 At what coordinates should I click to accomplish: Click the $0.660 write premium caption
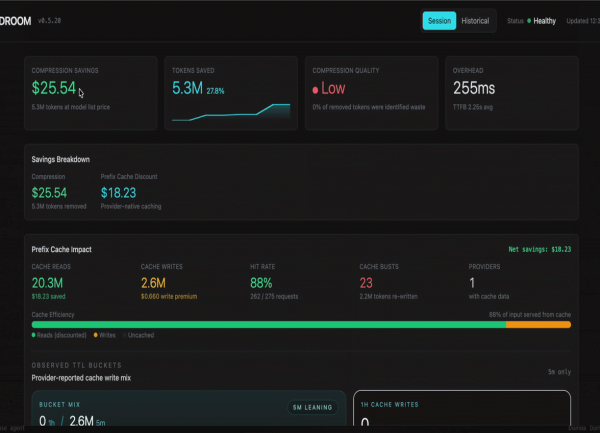point(169,296)
